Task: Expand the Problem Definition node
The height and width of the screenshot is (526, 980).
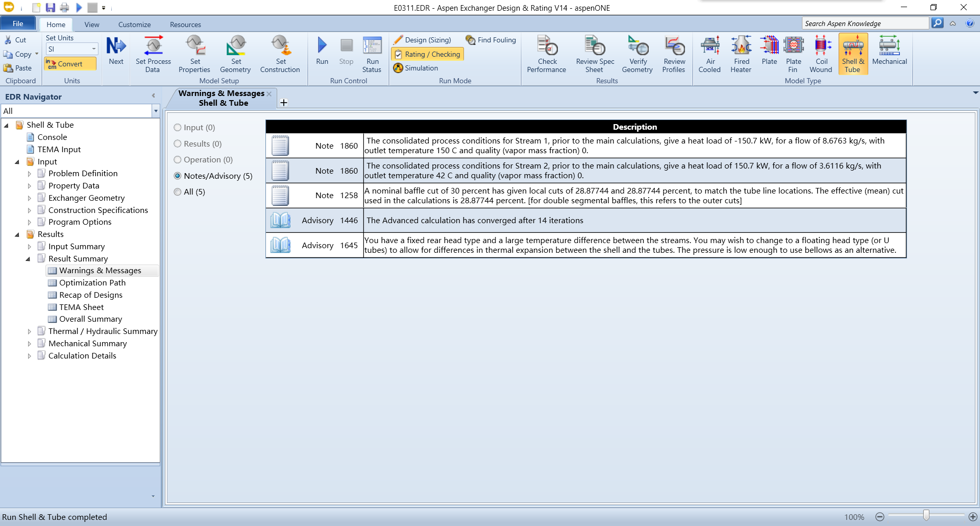Action: [30, 174]
